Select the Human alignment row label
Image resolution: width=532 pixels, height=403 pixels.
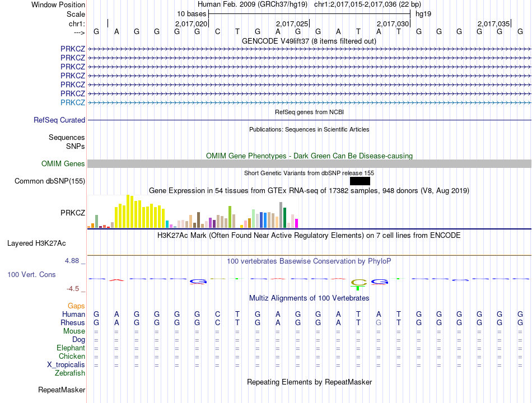(x=73, y=315)
